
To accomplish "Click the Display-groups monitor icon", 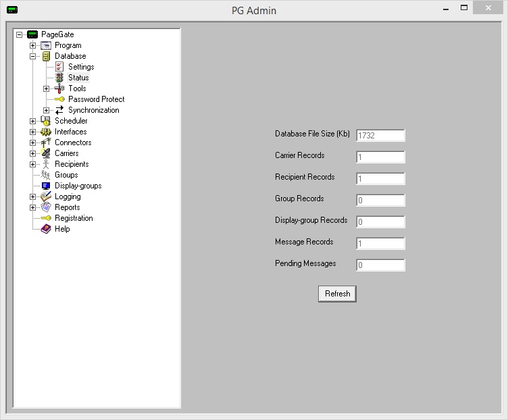I will tap(46, 186).
